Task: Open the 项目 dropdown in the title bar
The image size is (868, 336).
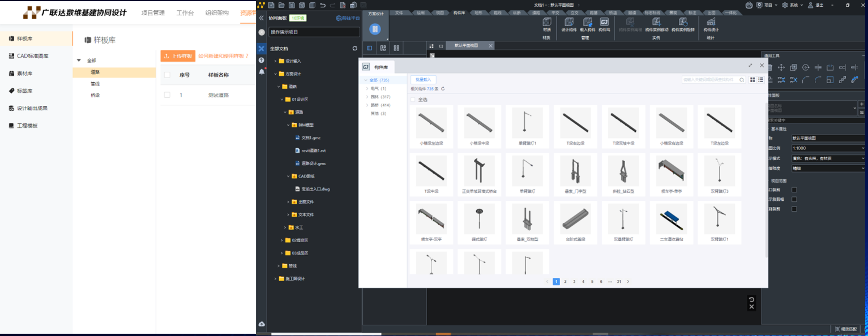Action: (768, 5)
